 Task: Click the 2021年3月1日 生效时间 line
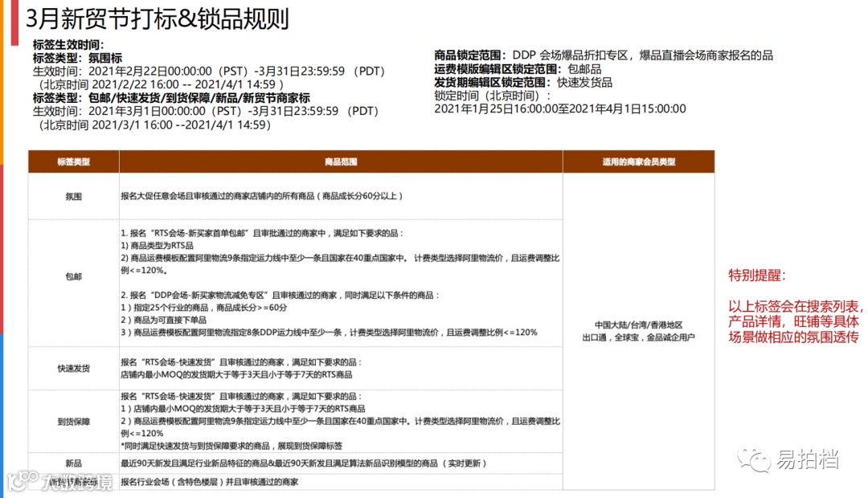[206, 111]
